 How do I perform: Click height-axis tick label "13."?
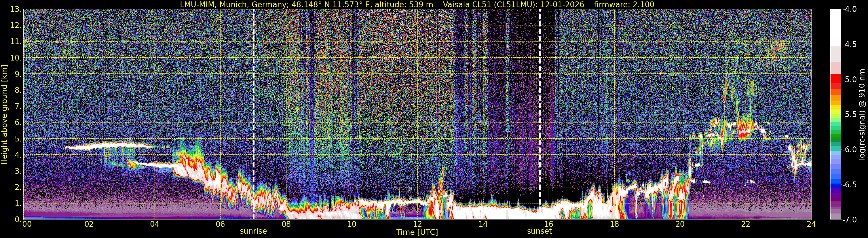[16, 10]
